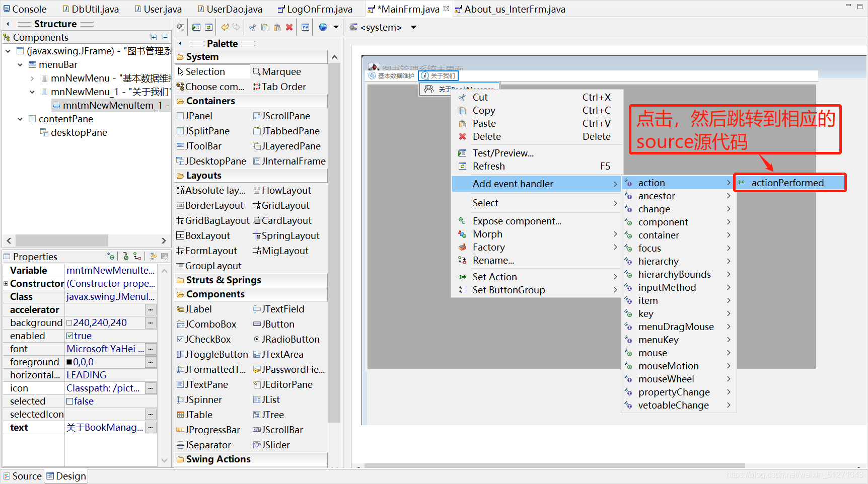Image resolution: width=868 pixels, height=484 pixels.
Task: Check the selected property checkbox
Action: 70,401
